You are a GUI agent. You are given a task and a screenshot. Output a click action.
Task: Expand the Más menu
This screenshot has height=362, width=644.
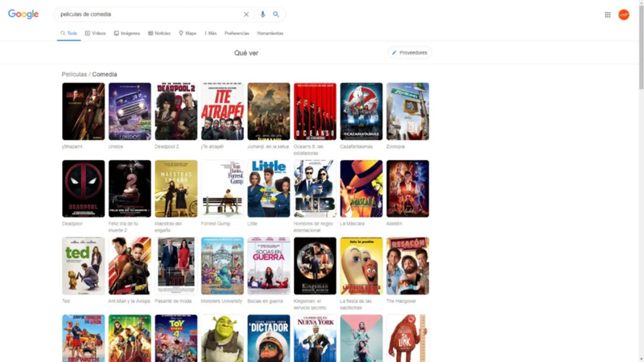(x=211, y=33)
